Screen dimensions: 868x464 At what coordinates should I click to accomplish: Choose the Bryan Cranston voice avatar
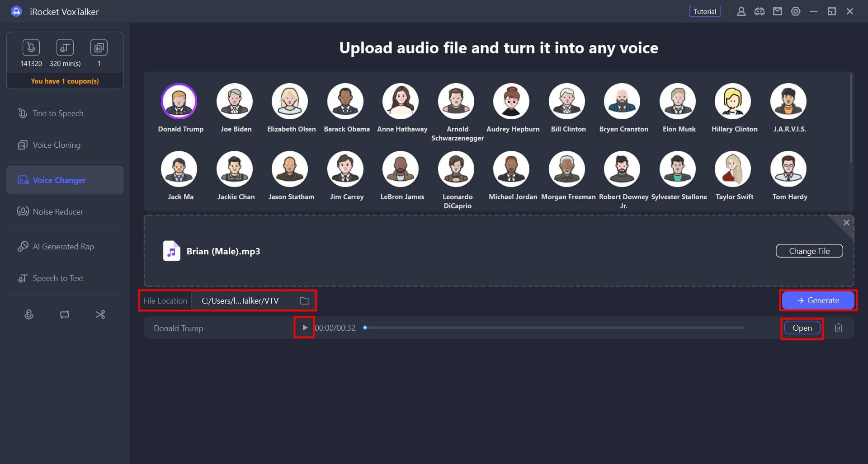(622, 101)
